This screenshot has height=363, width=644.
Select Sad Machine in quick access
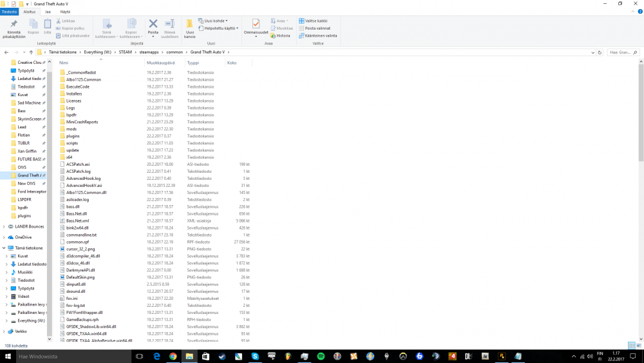(29, 103)
